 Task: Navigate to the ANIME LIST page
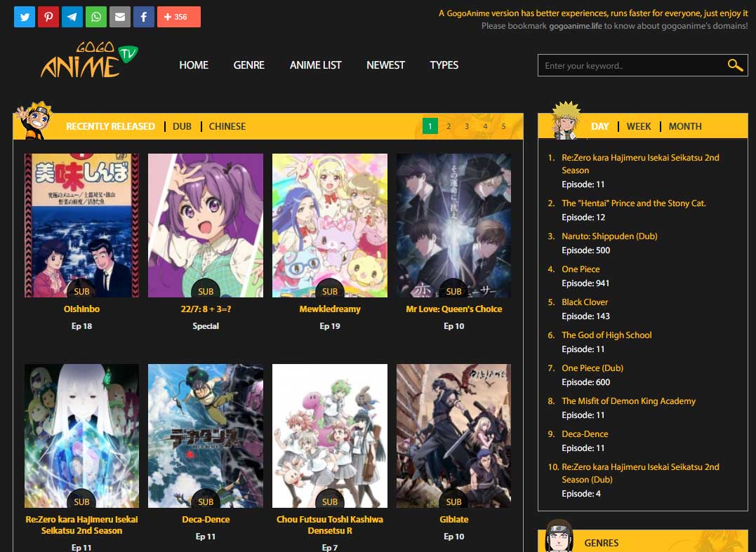pyautogui.click(x=315, y=65)
